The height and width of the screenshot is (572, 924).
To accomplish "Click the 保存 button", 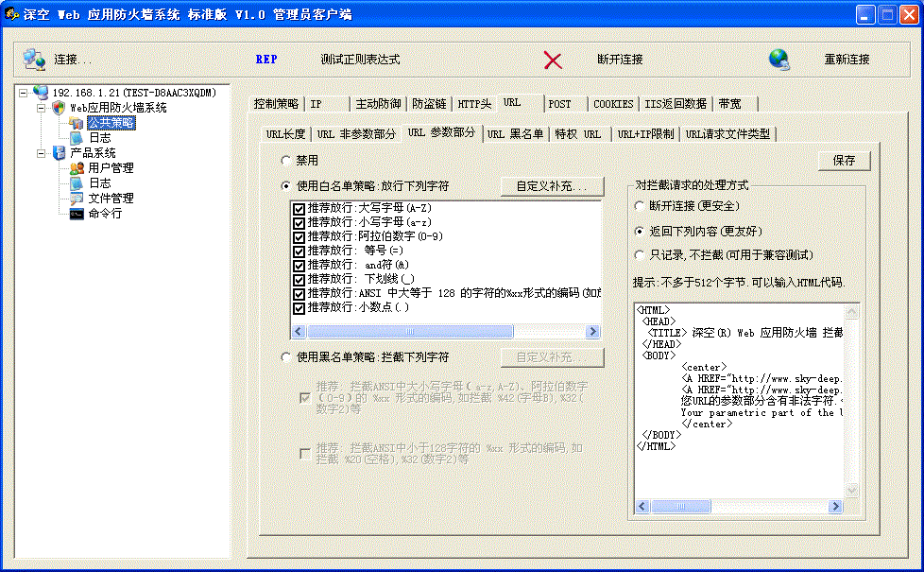I will click(844, 161).
